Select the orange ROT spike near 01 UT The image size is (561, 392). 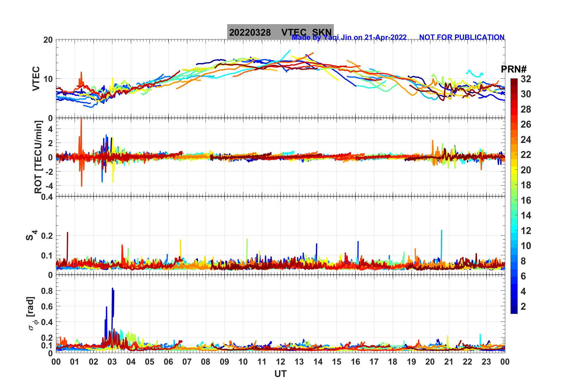click(81, 152)
